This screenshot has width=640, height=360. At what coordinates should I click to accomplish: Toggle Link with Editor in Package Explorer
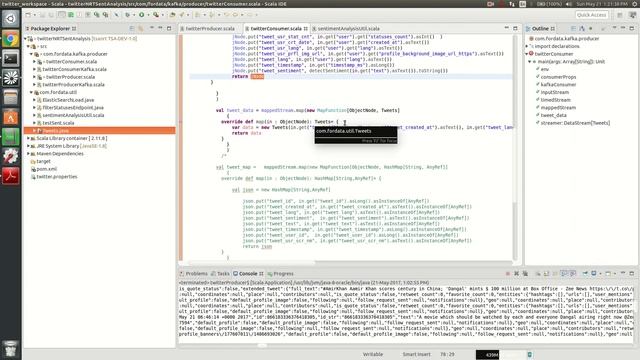pyautogui.click(x=141, y=29)
